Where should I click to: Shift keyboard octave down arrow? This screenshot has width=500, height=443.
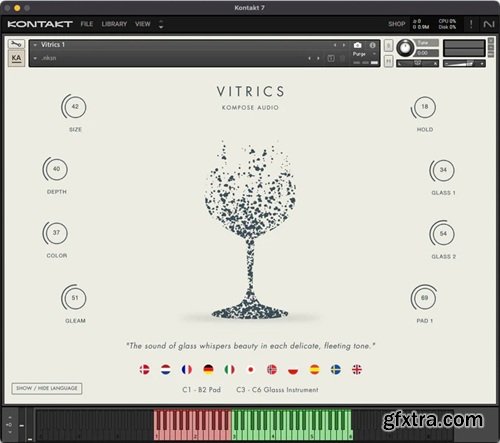click(10, 432)
